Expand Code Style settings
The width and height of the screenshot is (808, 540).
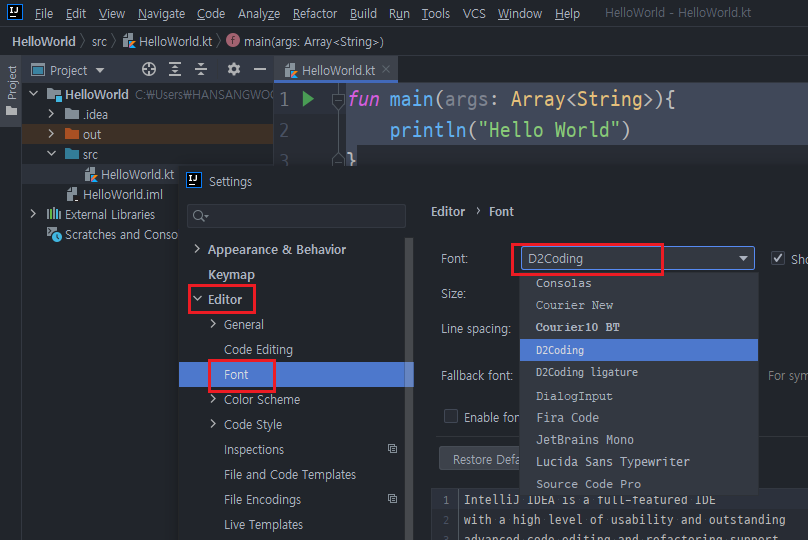[213, 423]
